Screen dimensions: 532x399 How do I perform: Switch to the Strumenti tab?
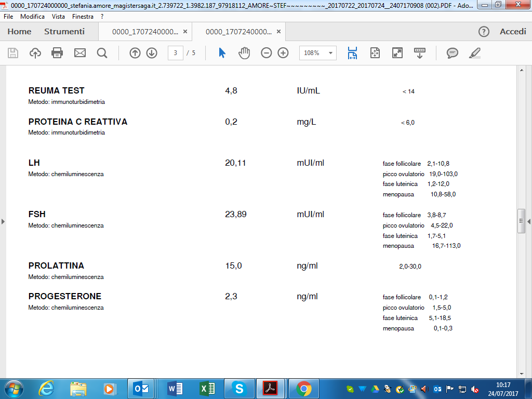pos(64,32)
